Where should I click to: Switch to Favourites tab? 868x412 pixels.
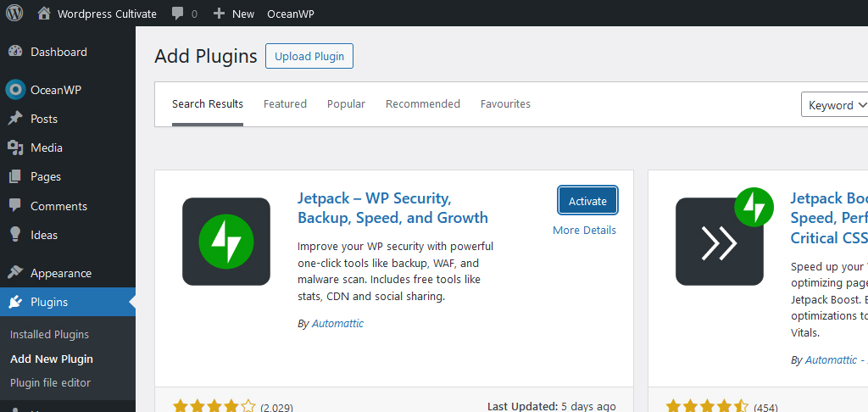[x=505, y=104]
